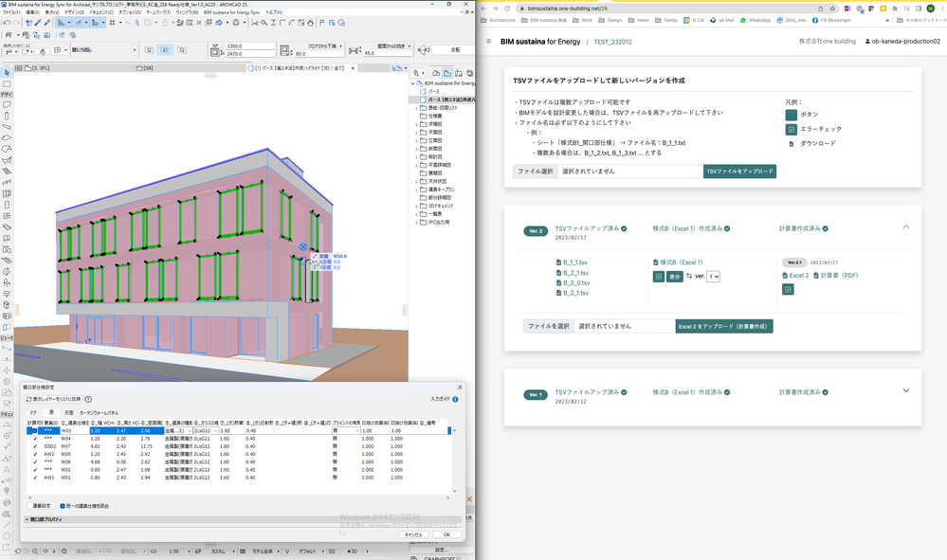This screenshot has width=947, height=560.
Task: Toggle the 同一の建具仕様を統合 checkbox
Action: [63, 506]
